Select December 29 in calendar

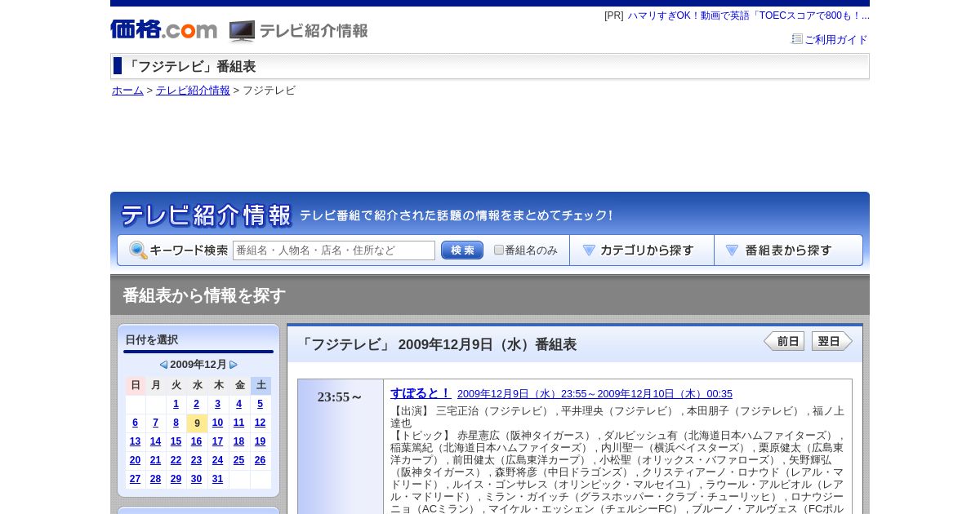[176, 479]
